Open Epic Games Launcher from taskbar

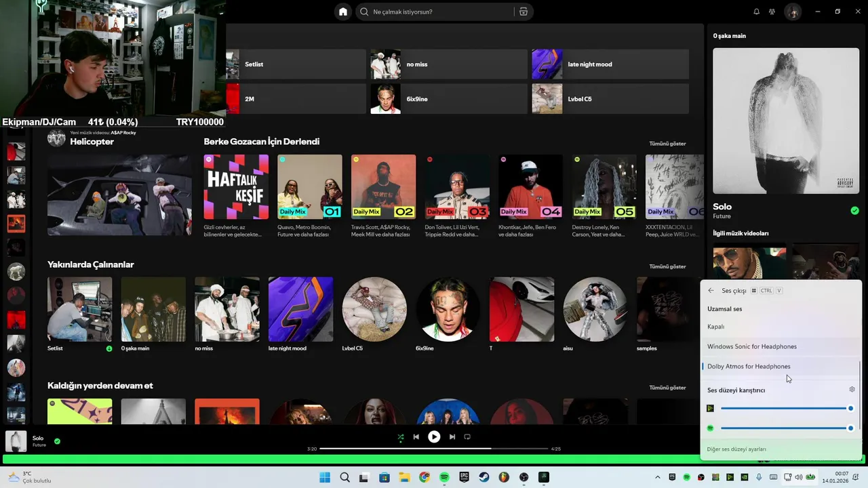[465, 477]
